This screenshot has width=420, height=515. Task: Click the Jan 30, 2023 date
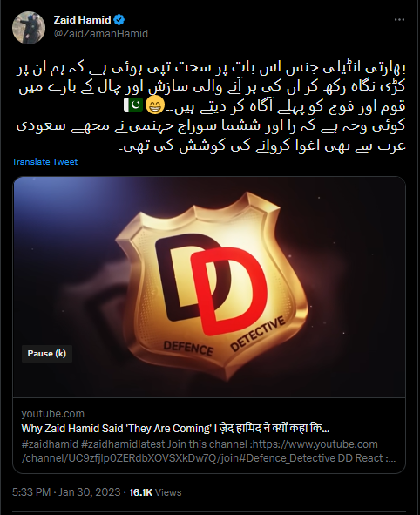pos(90,492)
